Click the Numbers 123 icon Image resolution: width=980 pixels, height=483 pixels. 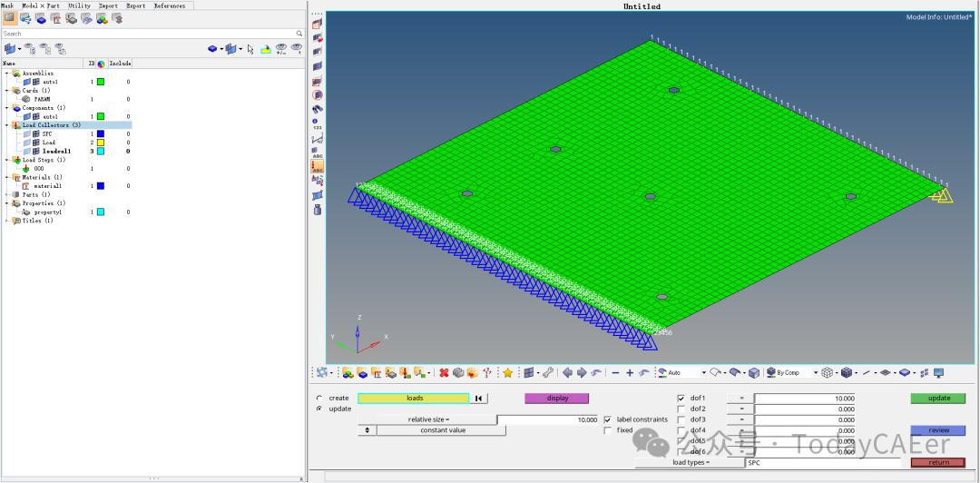click(318, 123)
